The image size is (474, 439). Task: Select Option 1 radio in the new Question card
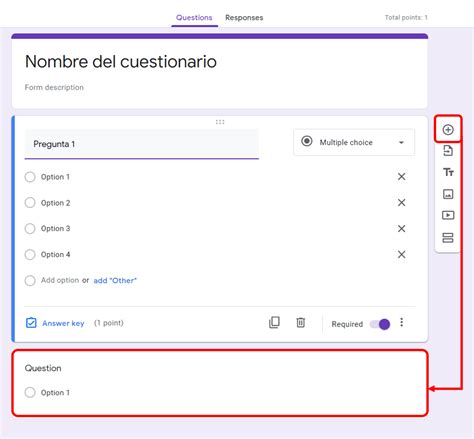[x=30, y=392]
